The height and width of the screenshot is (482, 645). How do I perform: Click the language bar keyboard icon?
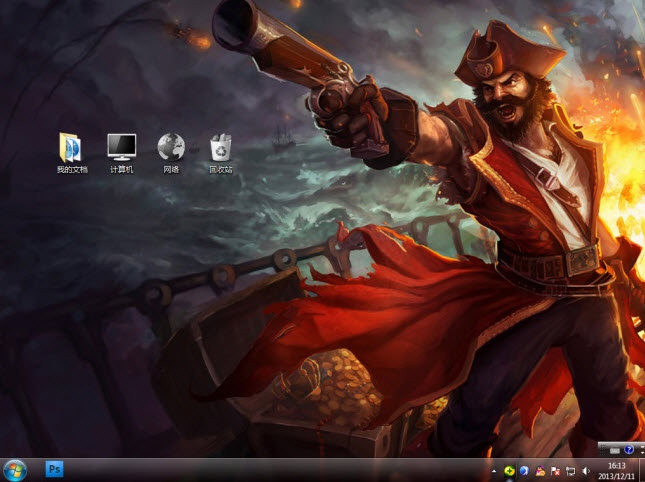(x=615, y=451)
